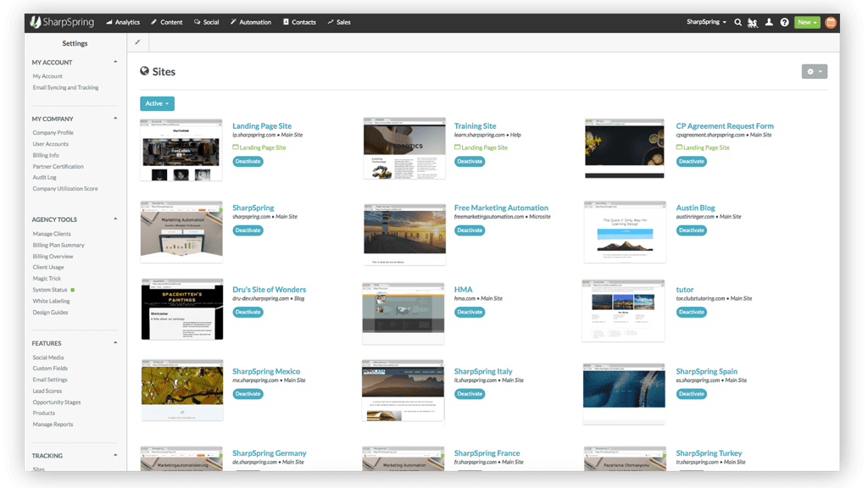The width and height of the screenshot is (868, 488).
Task: Open the Content menu
Action: [167, 22]
